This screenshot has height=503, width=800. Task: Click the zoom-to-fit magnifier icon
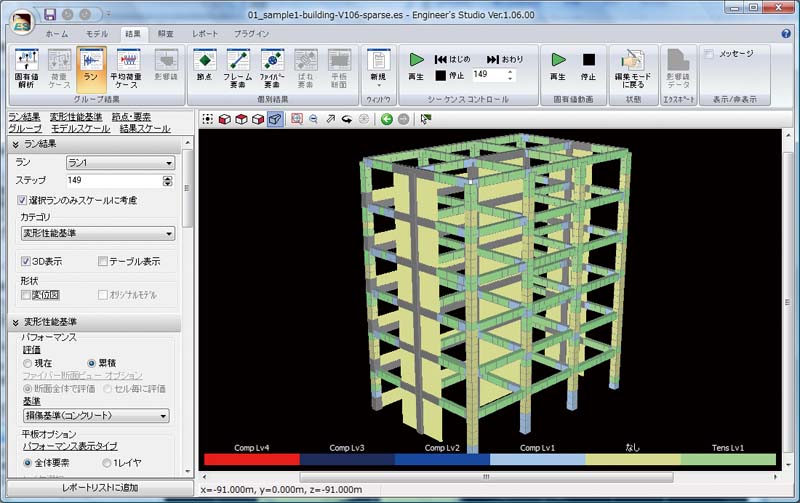[296, 119]
